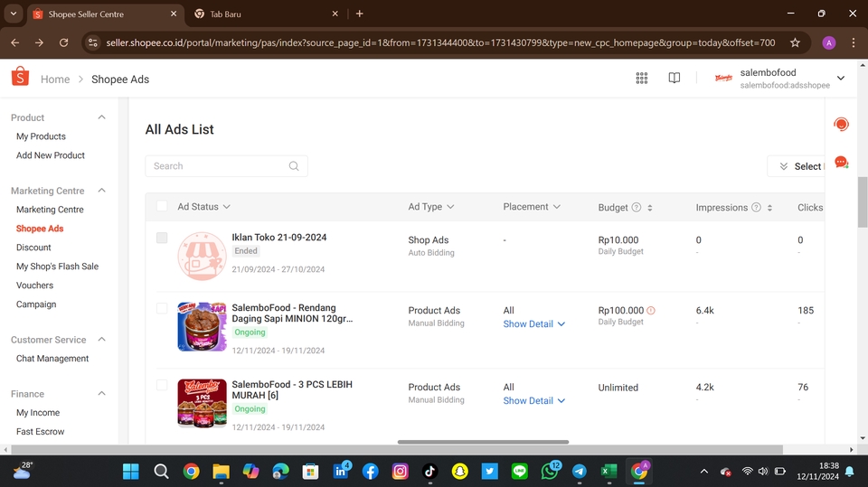The height and width of the screenshot is (487, 868).
Task: Open Telegram from the taskbar
Action: 579,472
